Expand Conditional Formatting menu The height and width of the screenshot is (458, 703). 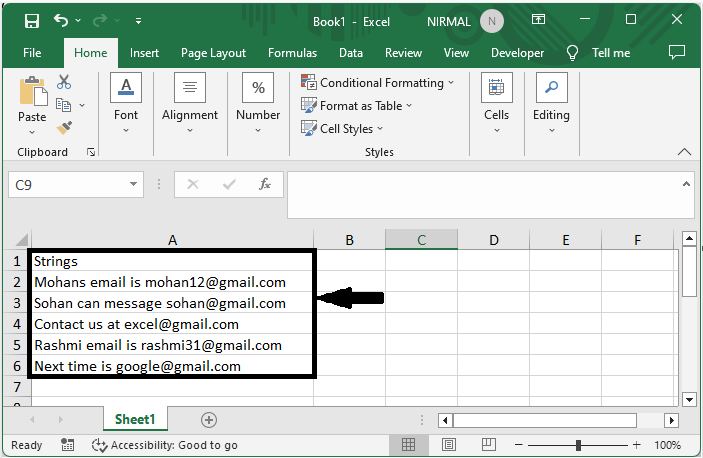378,83
